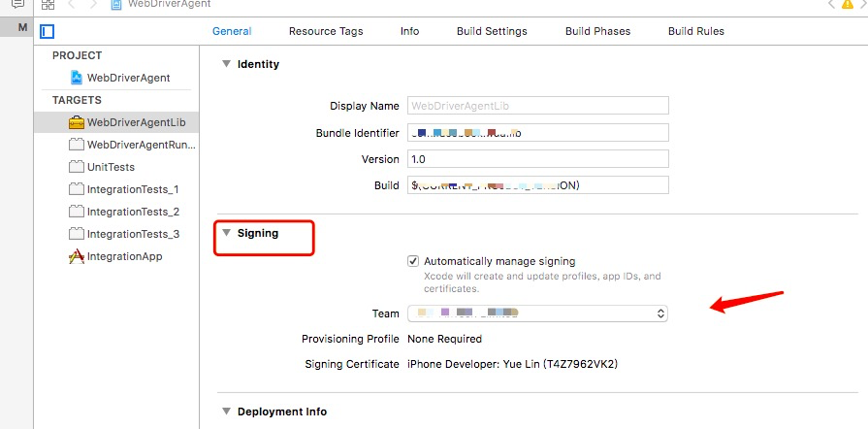Click the Bundle Identifier field

point(538,133)
